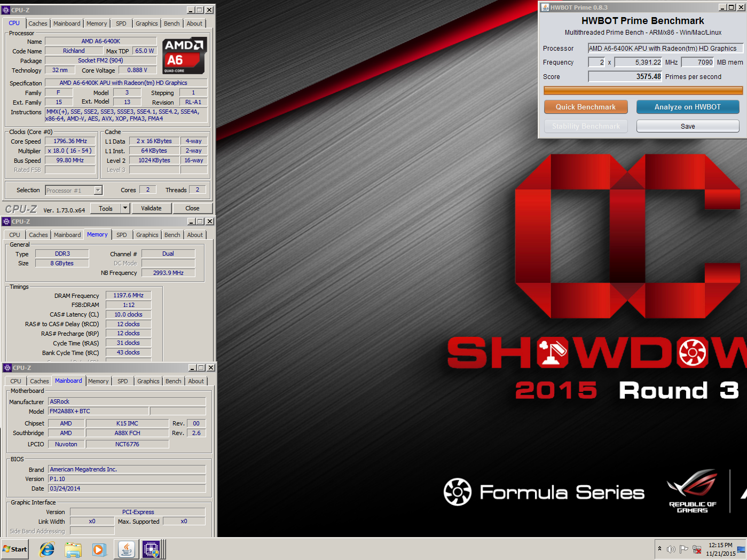Click Core Voltage value 0.888 V
747x560 pixels.
click(137, 70)
